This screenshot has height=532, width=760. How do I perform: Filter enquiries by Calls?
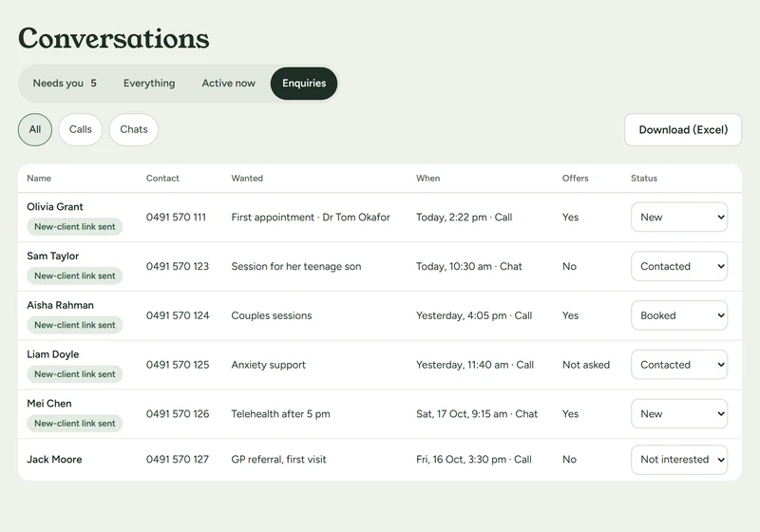pyautogui.click(x=81, y=129)
